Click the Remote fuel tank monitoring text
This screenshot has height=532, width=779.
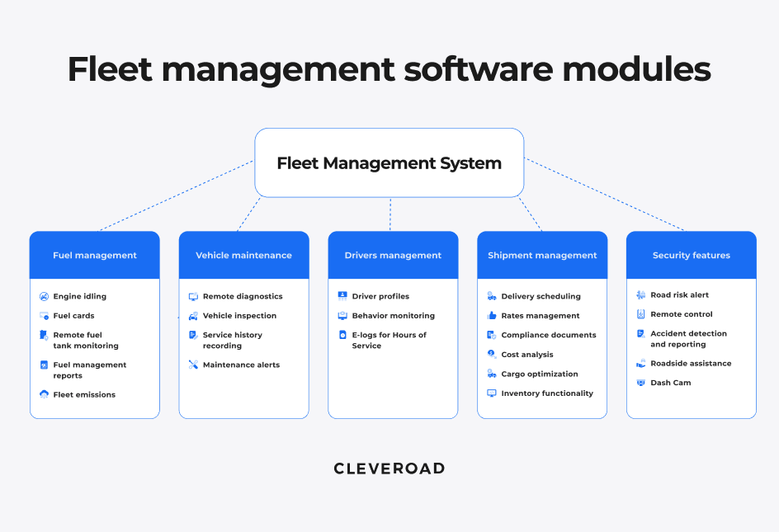tap(86, 341)
